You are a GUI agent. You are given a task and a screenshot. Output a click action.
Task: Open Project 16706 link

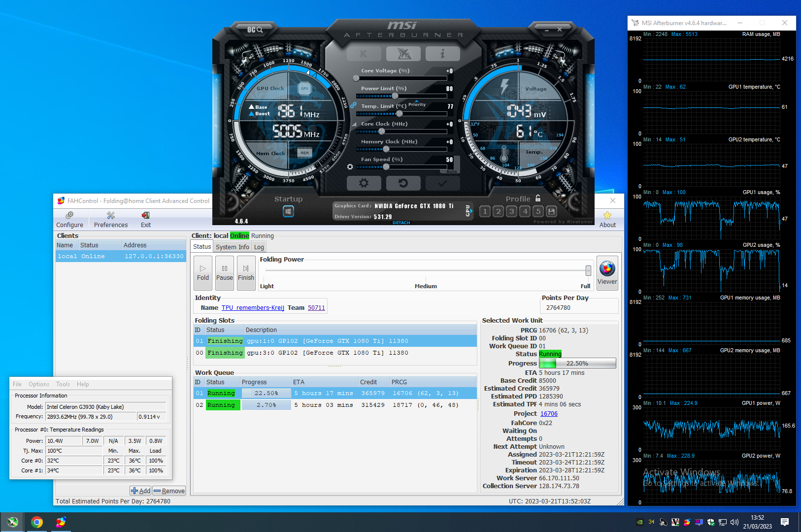pos(549,414)
